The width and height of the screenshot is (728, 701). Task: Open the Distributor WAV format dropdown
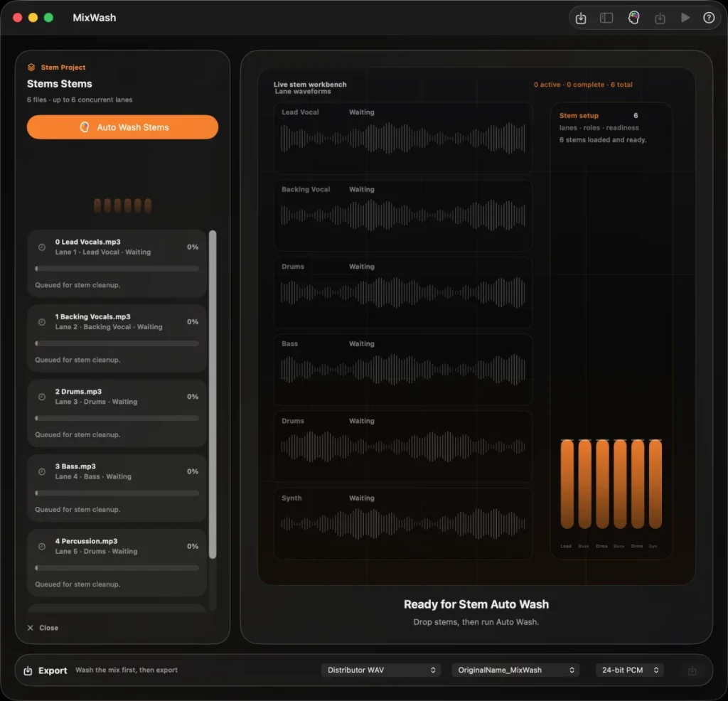[x=381, y=670]
